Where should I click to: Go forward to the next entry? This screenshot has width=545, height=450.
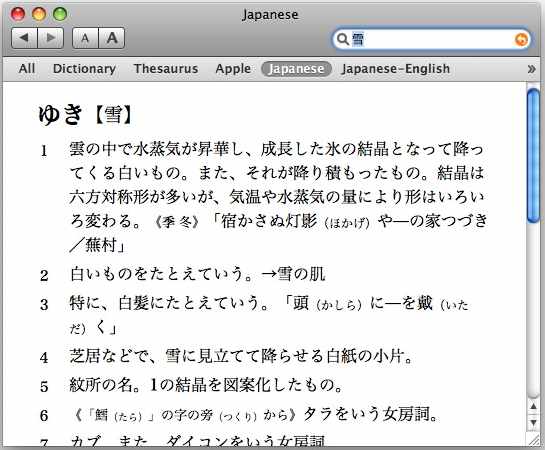[x=50, y=38]
